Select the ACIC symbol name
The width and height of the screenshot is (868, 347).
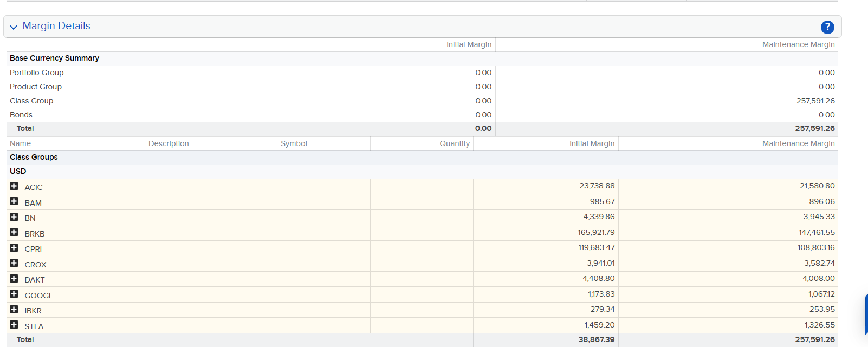[x=34, y=187]
